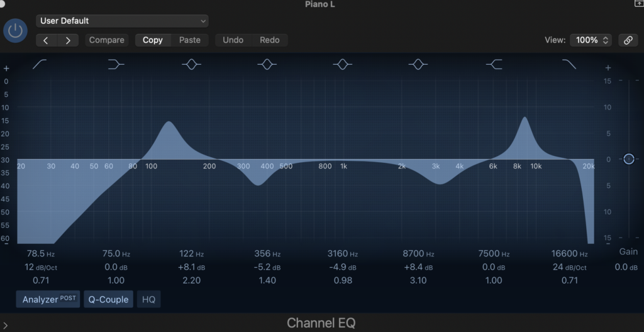Open the View 100% size dropdown
Viewport: 644px width, 332px height.
(x=591, y=40)
